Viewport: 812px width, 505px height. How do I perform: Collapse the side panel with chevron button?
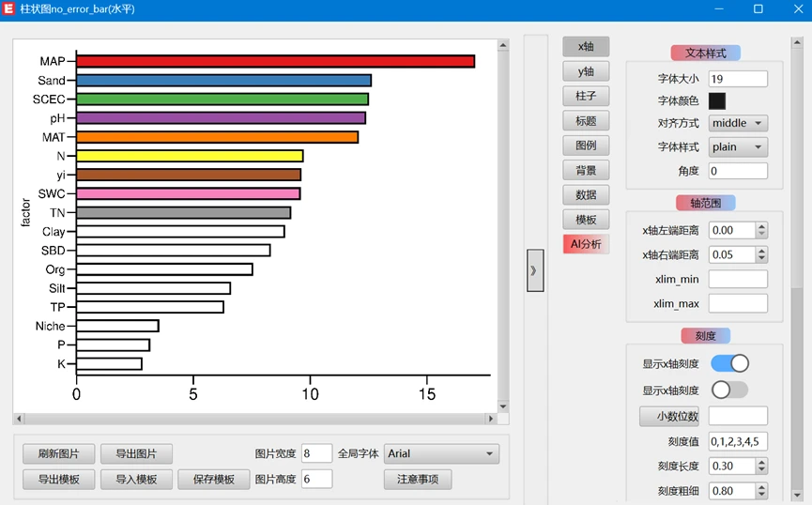[534, 270]
